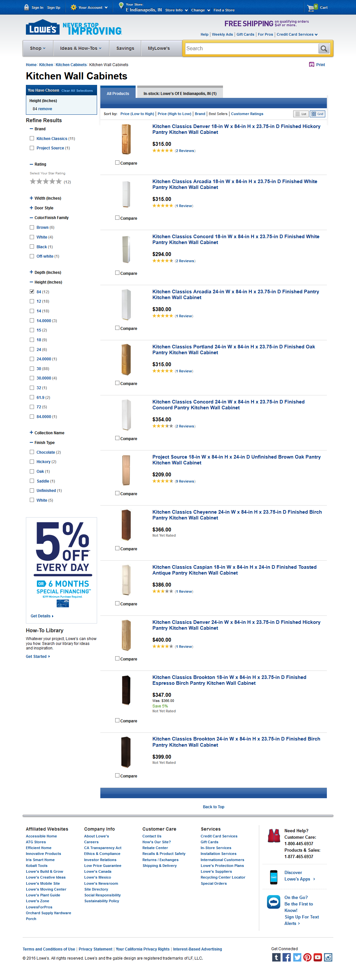Open Lowe's Facebook page icon

[286, 957]
